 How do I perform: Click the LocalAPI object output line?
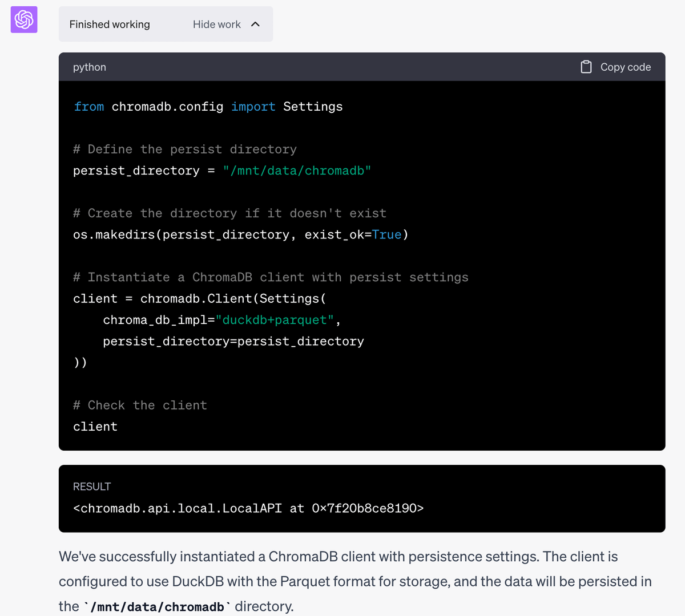pos(248,508)
